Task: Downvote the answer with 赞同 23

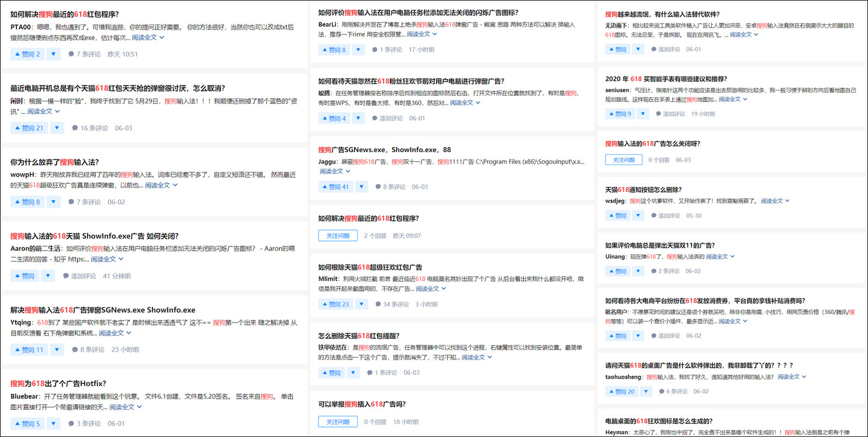Action: click(x=362, y=305)
